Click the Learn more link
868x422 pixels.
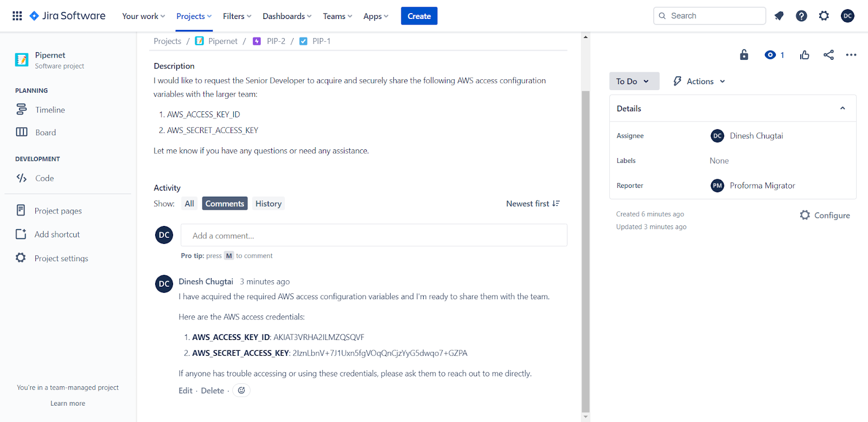(x=68, y=404)
